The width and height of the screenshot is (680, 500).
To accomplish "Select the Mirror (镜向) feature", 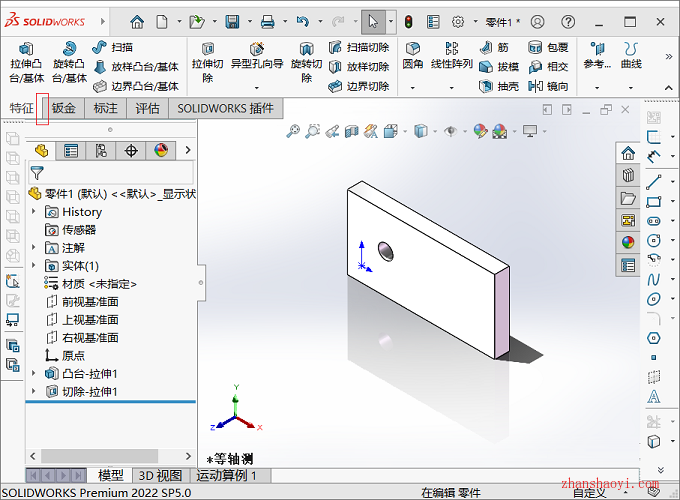I will pyautogui.click(x=548, y=86).
